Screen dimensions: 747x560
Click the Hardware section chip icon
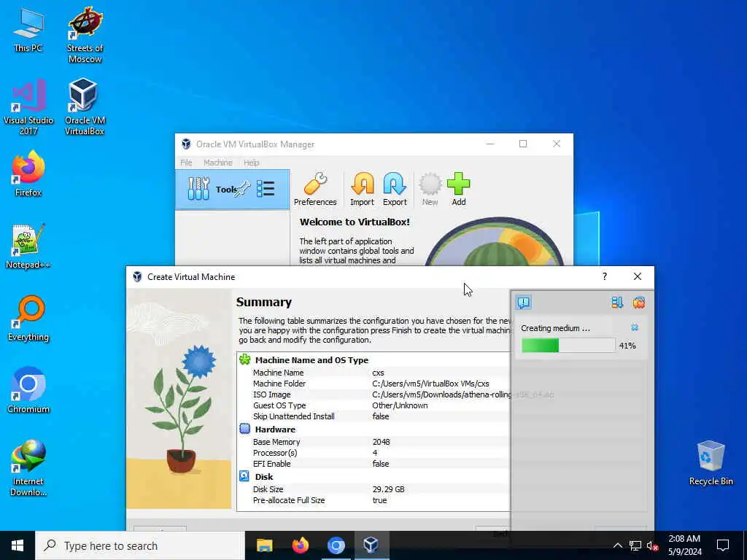click(245, 429)
